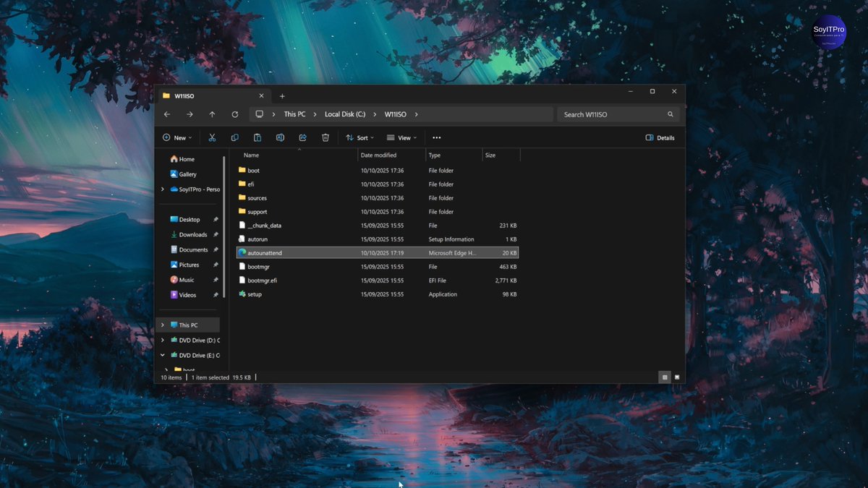Screen dimensions: 868x488
Task: Select the efi folder icon
Action: tap(242, 184)
